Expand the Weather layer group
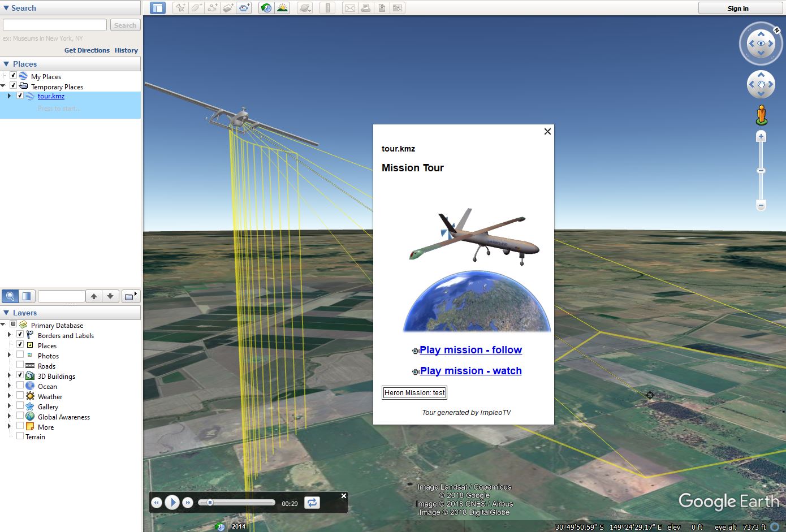The image size is (786, 532). [x=8, y=396]
